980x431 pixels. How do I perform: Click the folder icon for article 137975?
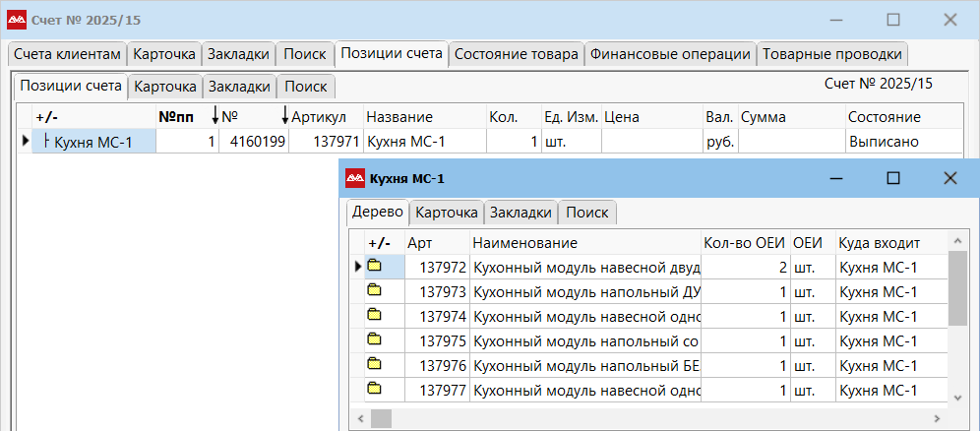point(374,339)
